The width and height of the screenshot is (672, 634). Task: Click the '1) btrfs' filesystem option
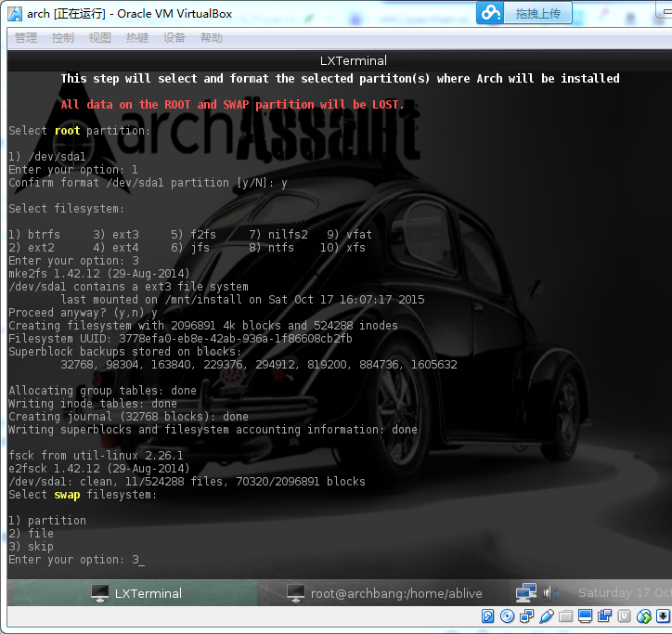[34, 235]
